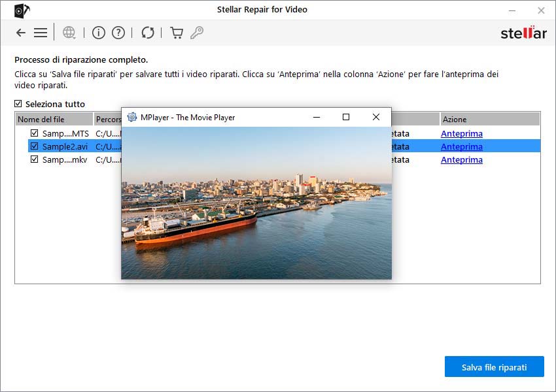Open the language globe icon
Viewport: 556px width, 392px height.
coord(69,33)
